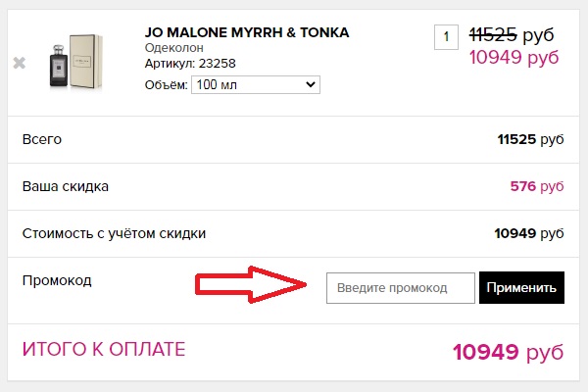Click the Промокод label
This screenshot has height=392, width=588.
pos(56,280)
